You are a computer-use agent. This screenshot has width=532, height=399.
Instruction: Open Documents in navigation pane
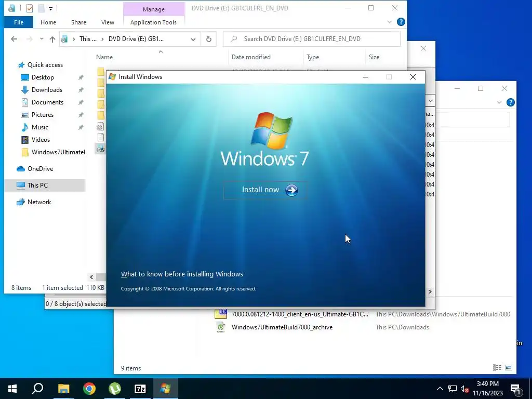coord(47,102)
